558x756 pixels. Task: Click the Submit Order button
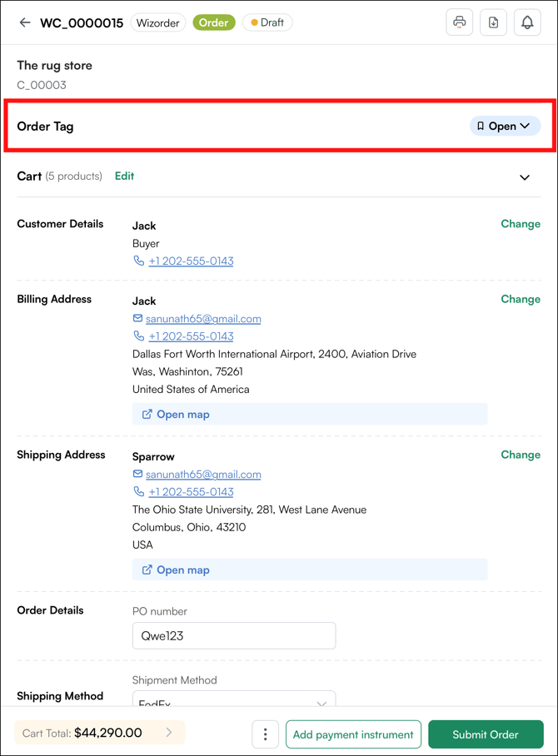(x=486, y=734)
